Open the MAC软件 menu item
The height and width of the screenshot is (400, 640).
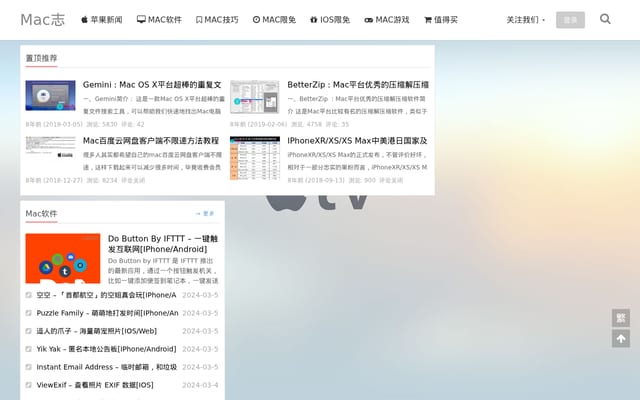(159, 20)
